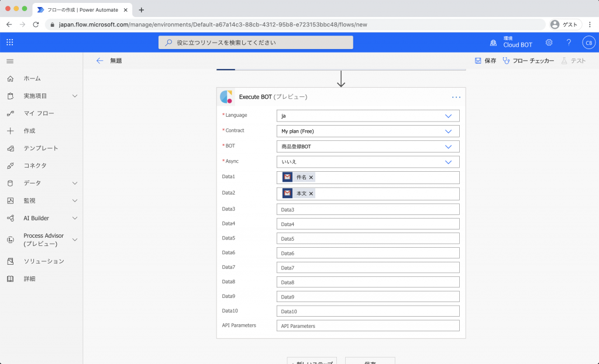
Task: Remove the 件名 token from Data1
Action: (x=311, y=178)
